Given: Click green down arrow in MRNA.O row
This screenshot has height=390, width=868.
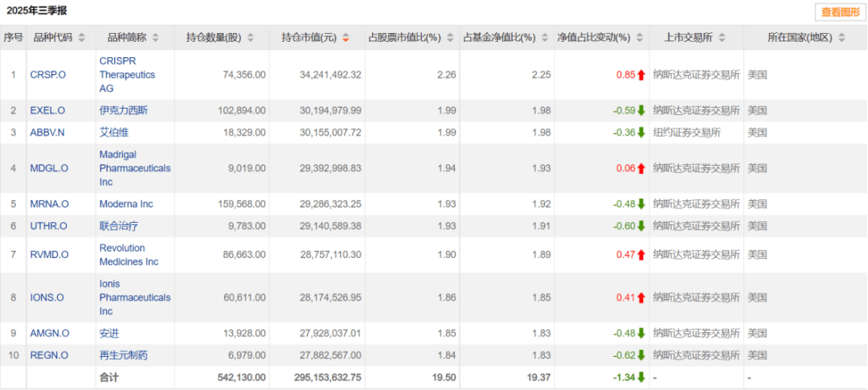Looking at the screenshot, I should pos(641,204).
